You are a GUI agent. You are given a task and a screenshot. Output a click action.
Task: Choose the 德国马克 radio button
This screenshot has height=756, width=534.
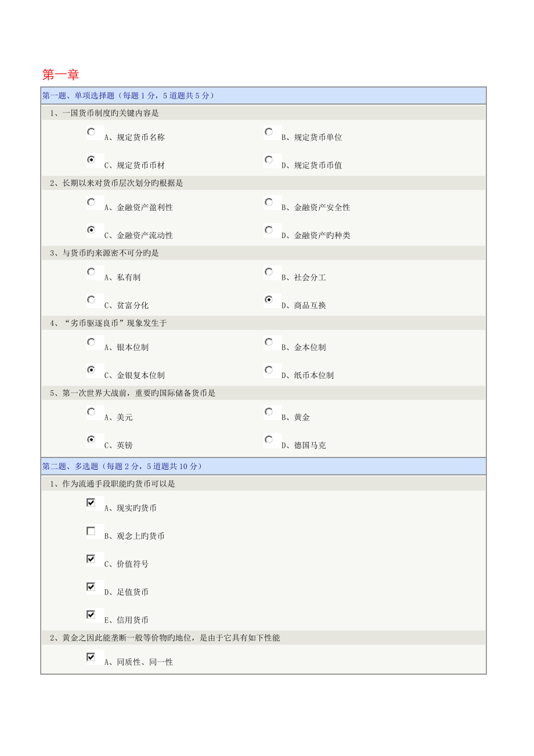(x=269, y=440)
